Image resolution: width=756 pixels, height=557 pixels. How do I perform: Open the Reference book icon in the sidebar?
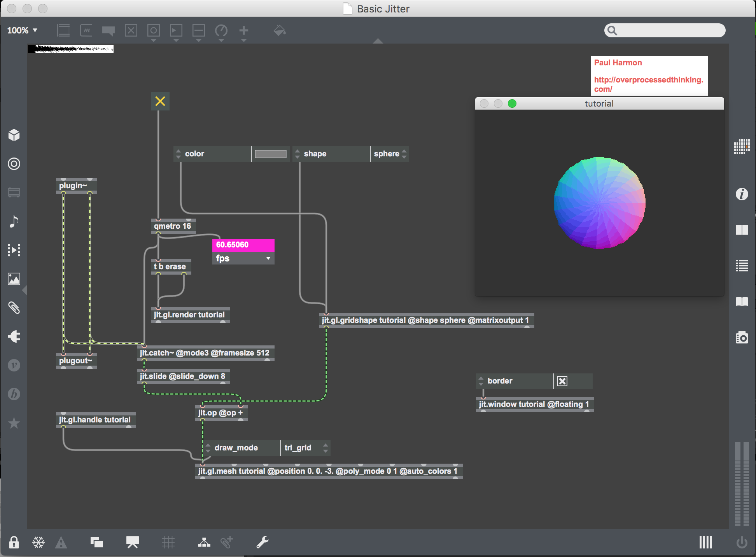pos(742,301)
